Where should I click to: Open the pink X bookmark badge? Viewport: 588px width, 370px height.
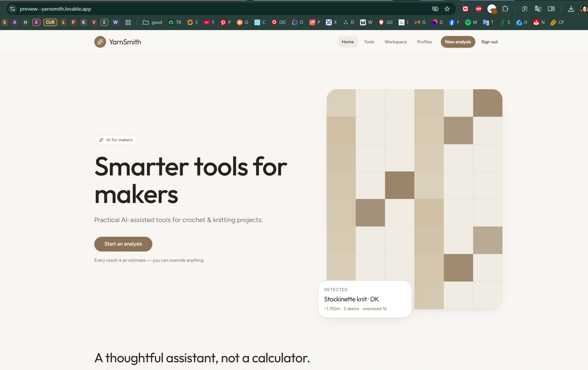coord(36,22)
